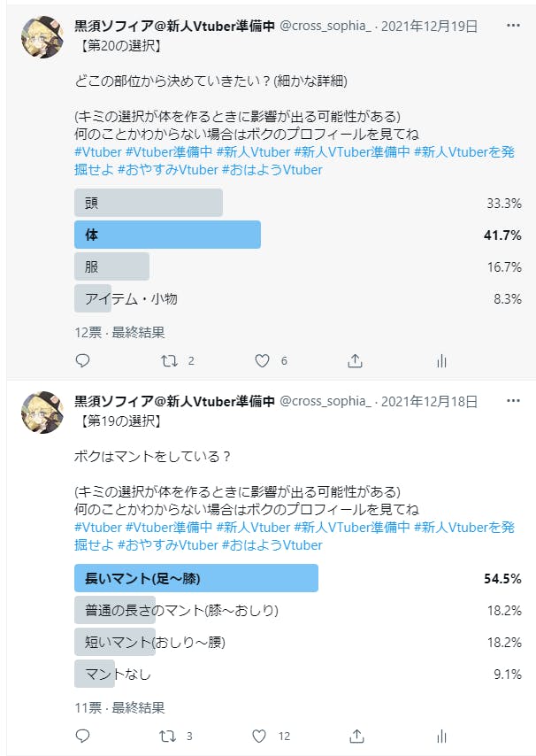Retweet the 第20の選択 poll tweet
Viewport: 536px width, 756px height.
point(168,360)
